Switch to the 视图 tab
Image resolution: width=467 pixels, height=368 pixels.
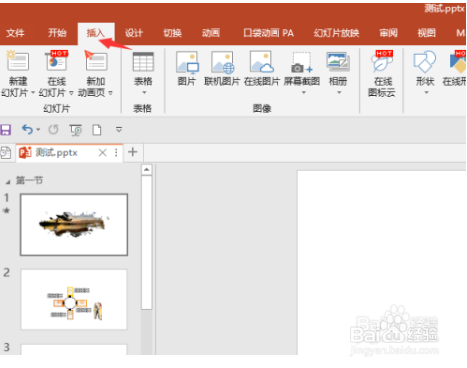pos(427,33)
